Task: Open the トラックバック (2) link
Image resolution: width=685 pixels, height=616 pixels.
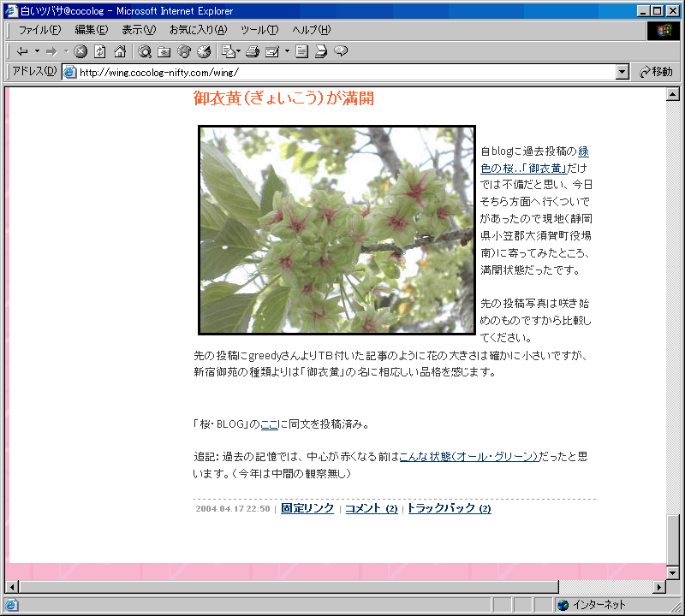Action: [450, 508]
